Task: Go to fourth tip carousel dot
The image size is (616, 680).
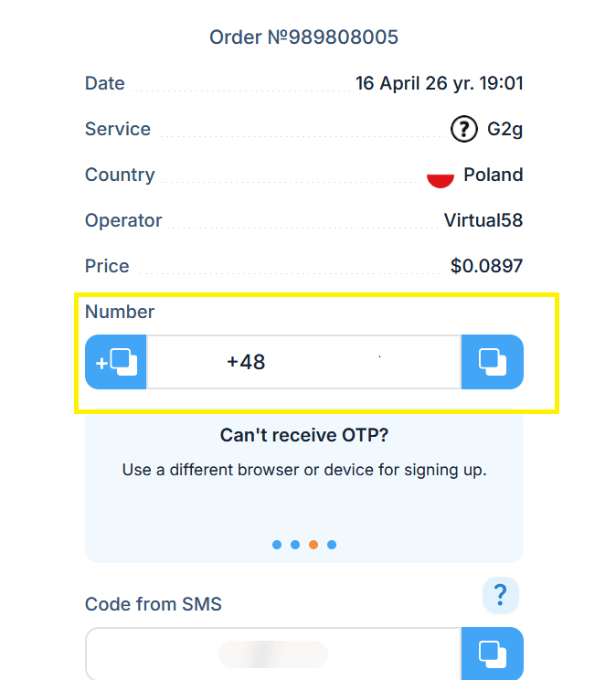Action: click(332, 545)
